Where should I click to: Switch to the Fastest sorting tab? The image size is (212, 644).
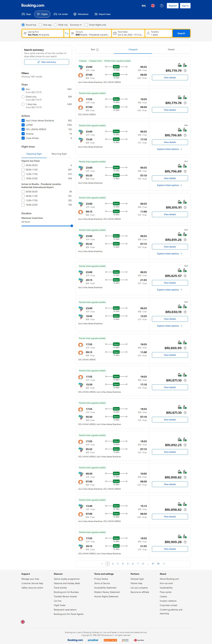pos(171,49)
